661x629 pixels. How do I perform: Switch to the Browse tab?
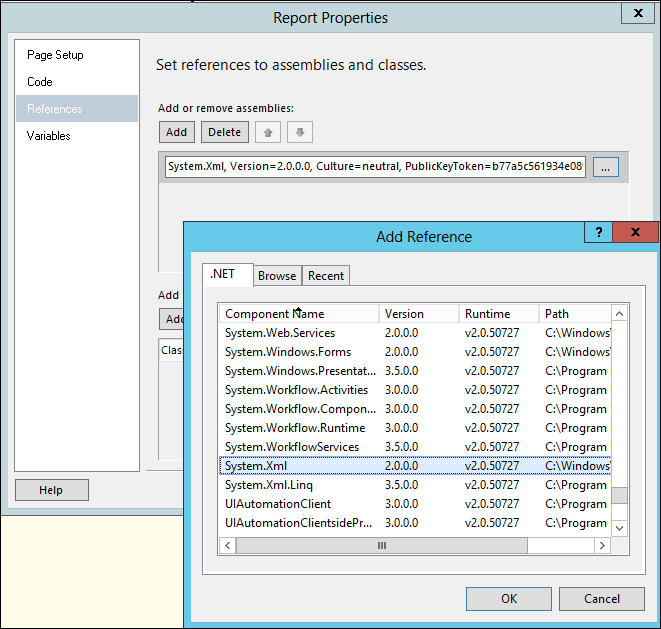(x=277, y=276)
